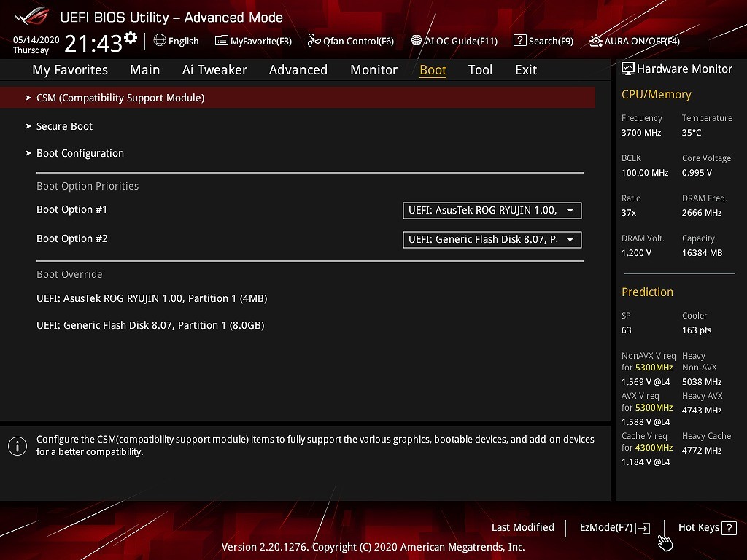Click the 4743 MHz Heavy AVX value
Image resolution: width=747 pixels, height=560 pixels.
[701, 411]
